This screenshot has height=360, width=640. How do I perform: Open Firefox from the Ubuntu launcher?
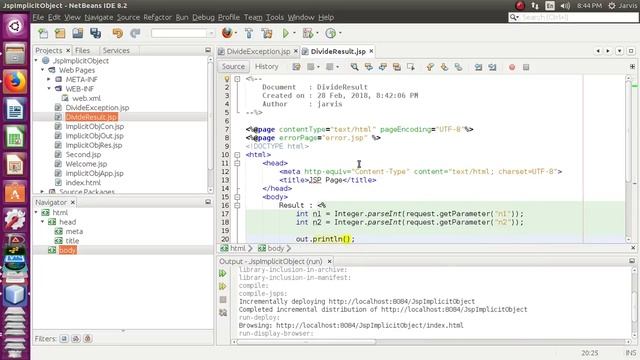coord(15,81)
